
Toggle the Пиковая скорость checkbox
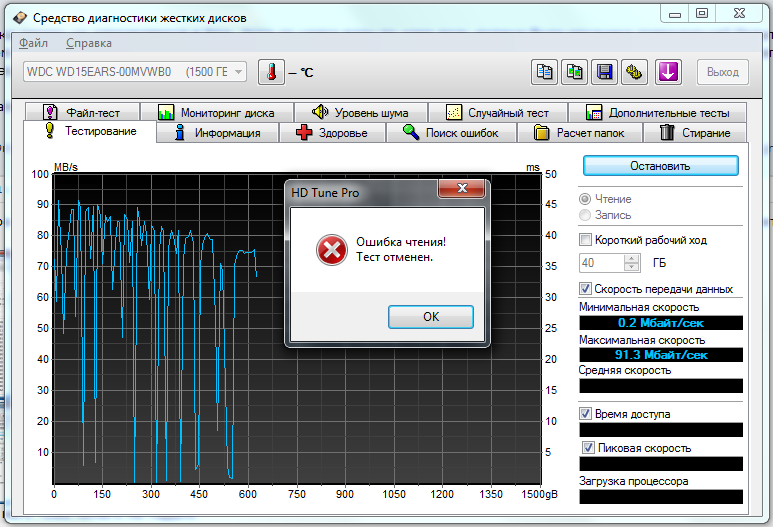(588, 448)
